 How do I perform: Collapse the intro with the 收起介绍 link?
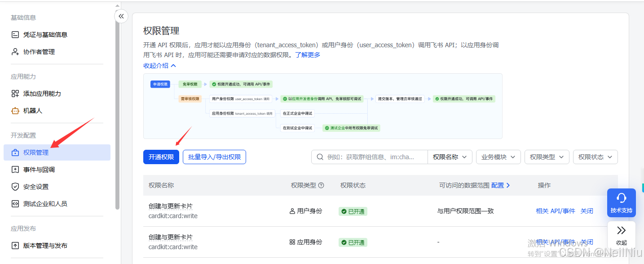(x=159, y=65)
